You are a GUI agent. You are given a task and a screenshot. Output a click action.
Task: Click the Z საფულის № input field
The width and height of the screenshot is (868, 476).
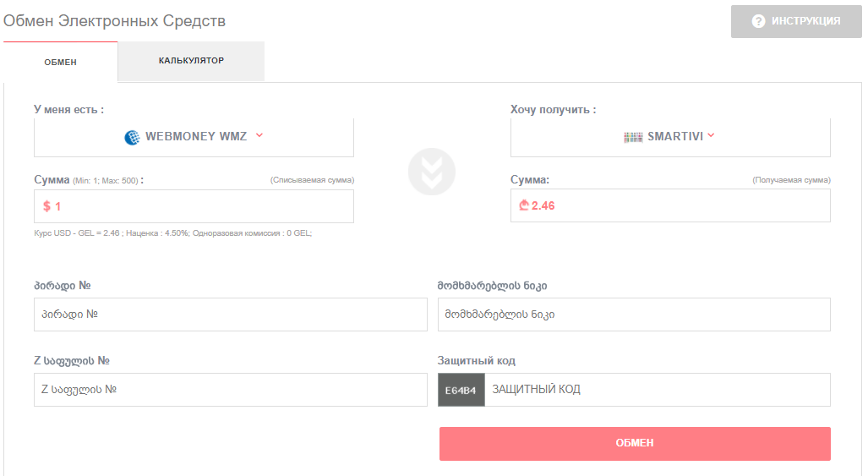(x=230, y=390)
